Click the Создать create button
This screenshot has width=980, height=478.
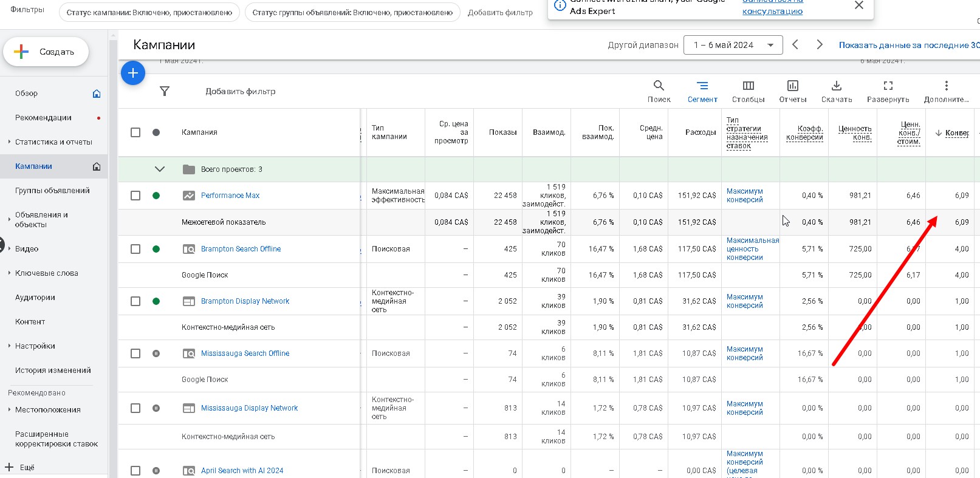pos(46,52)
